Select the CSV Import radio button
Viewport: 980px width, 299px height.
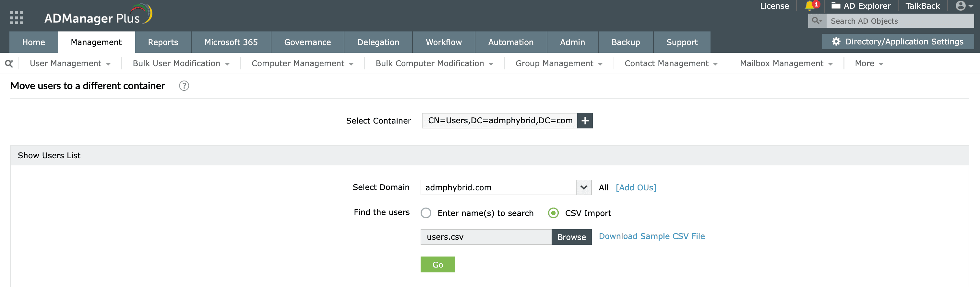[553, 213]
